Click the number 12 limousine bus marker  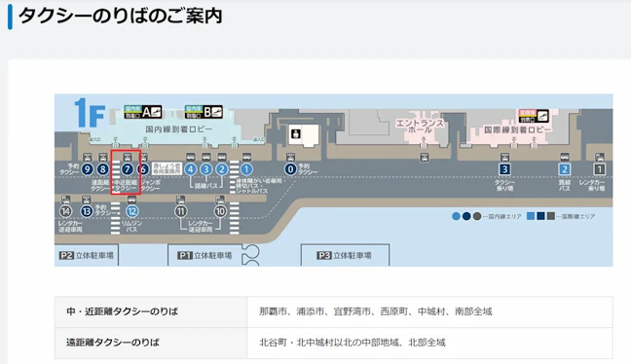click(131, 211)
